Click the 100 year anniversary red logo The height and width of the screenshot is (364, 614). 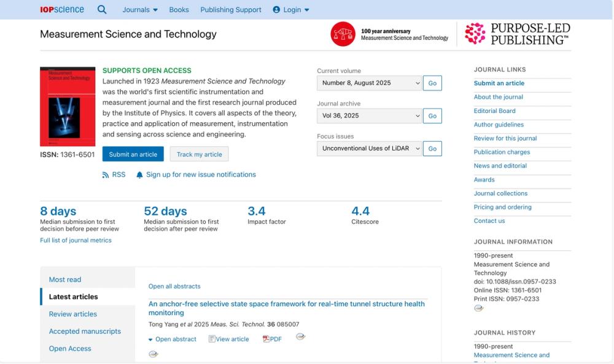pos(343,34)
